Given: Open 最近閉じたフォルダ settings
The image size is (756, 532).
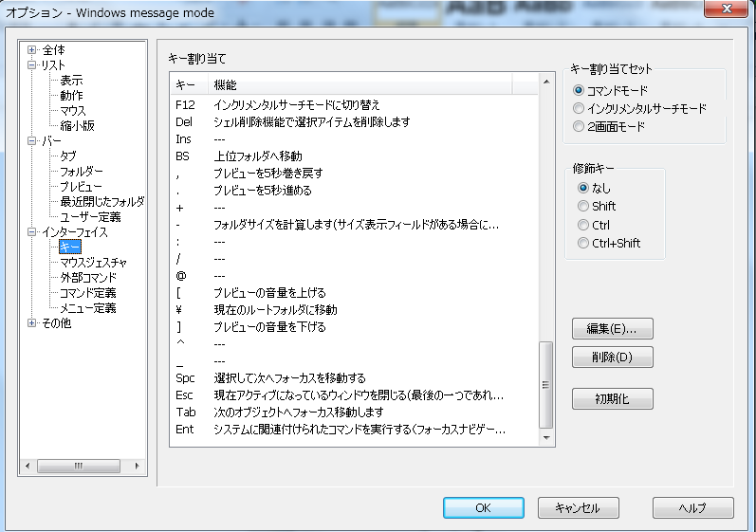Looking at the screenshot, I should 101,201.
